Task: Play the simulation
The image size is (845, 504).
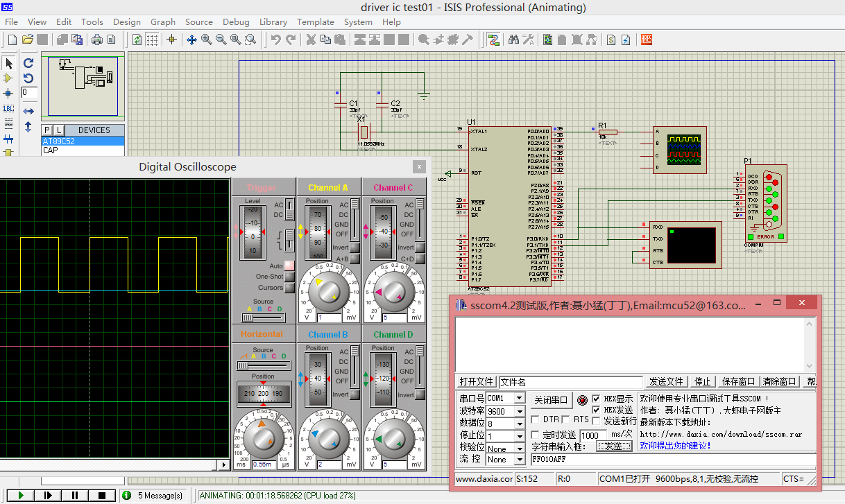Action: 21,495
